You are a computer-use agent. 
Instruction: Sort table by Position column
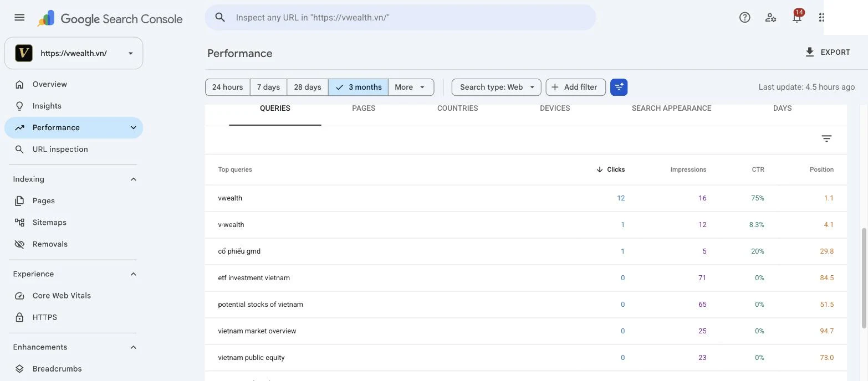pyautogui.click(x=821, y=169)
